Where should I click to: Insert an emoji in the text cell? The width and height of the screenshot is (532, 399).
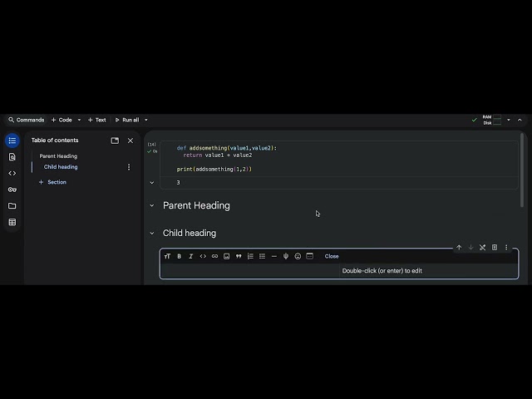point(298,256)
